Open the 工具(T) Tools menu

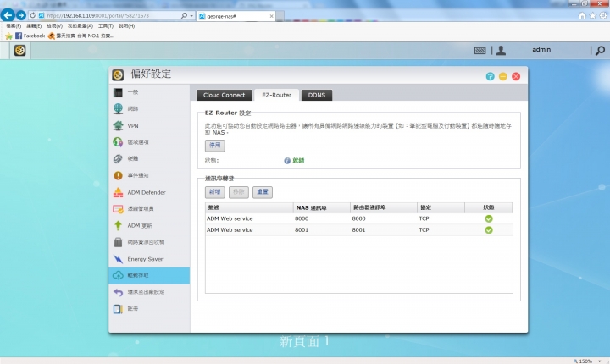(105, 26)
